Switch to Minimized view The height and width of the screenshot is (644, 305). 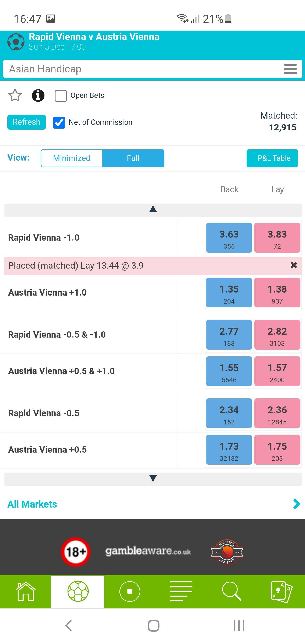coord(72,158)
